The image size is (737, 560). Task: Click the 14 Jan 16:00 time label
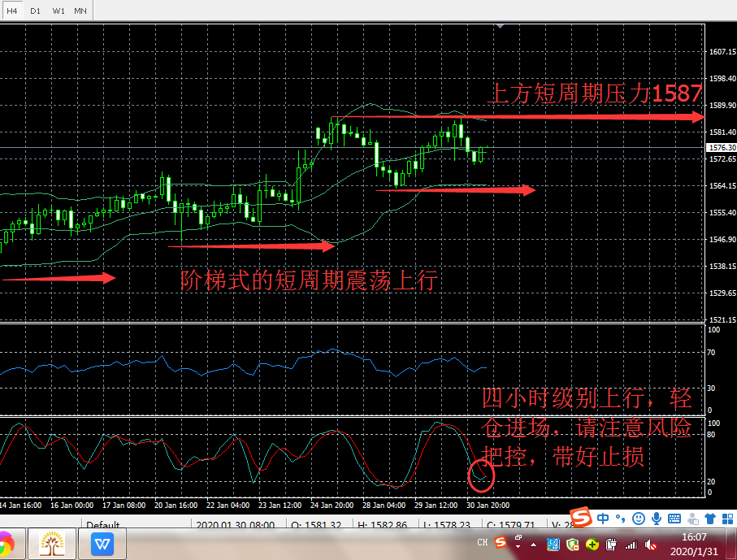pos(20,506)
